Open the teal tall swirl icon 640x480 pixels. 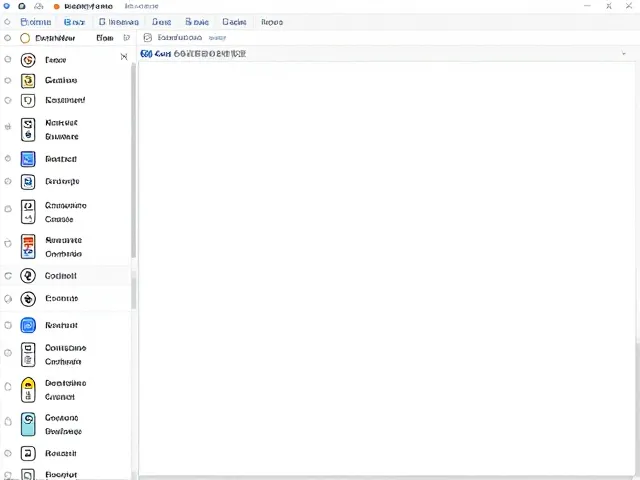pyautogui.click(x=28, y=424)
